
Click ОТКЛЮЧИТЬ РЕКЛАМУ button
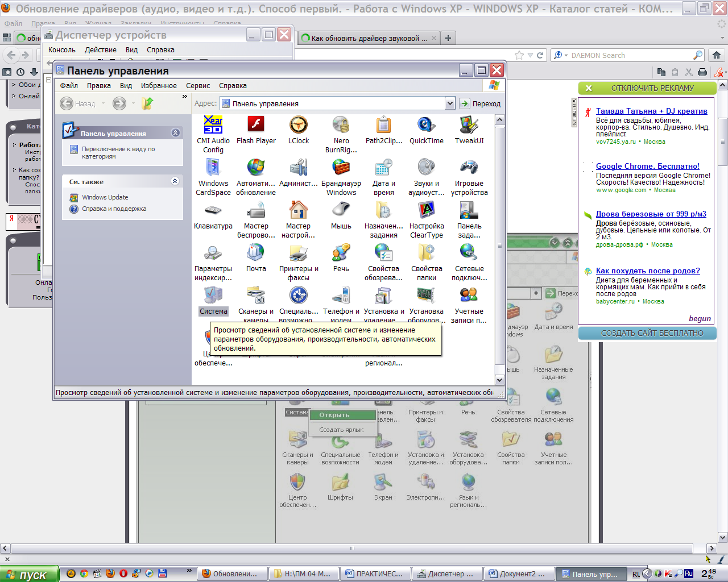click(647, 88)
